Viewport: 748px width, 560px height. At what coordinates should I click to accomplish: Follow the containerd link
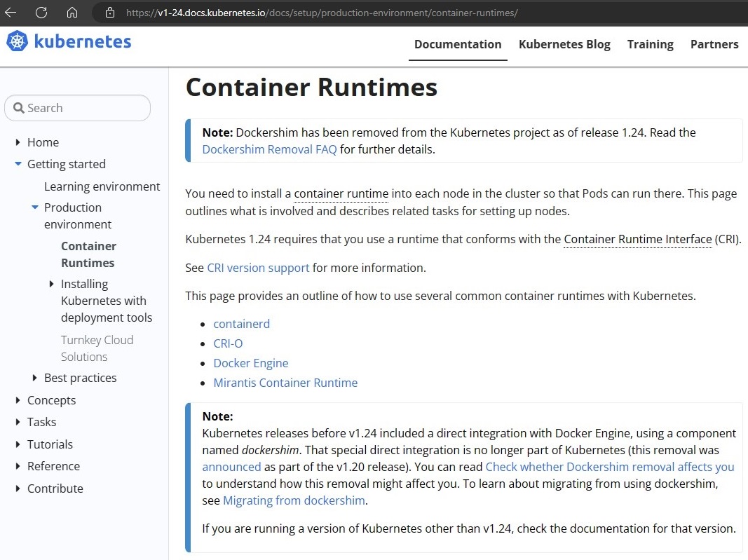click(x=241, y=324)
